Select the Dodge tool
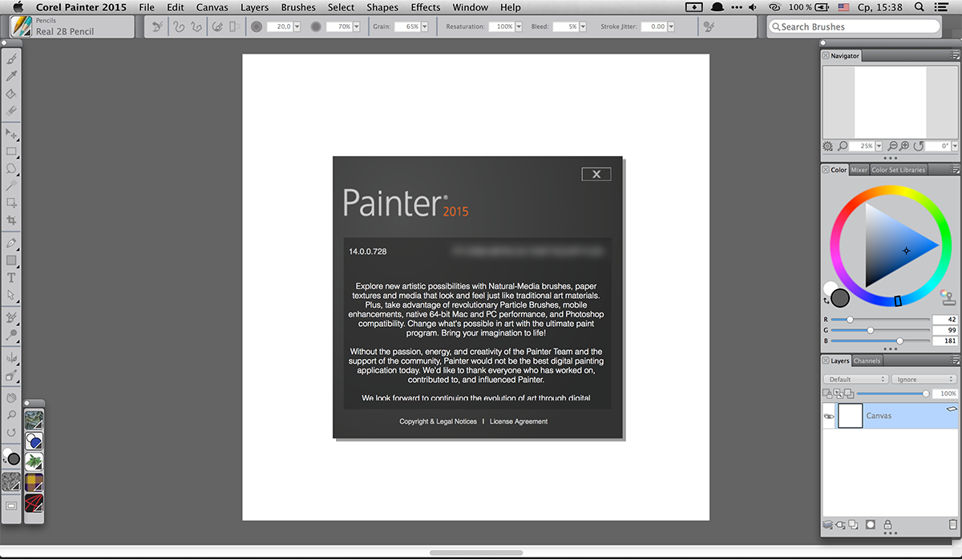The width and height of the screenshot is (962, 560). pyautogui.click(x=11, y=335)
